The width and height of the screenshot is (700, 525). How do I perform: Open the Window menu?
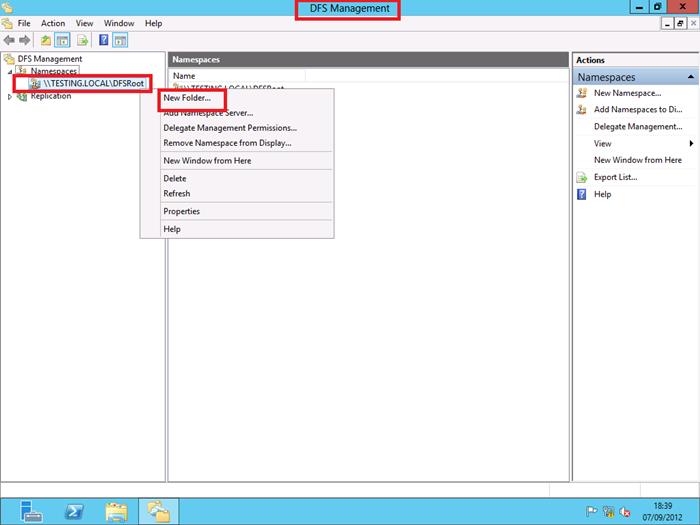119,23
